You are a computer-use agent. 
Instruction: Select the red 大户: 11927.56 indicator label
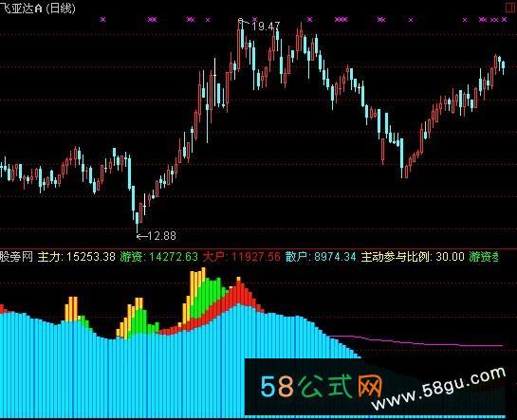tap(241, 257)
